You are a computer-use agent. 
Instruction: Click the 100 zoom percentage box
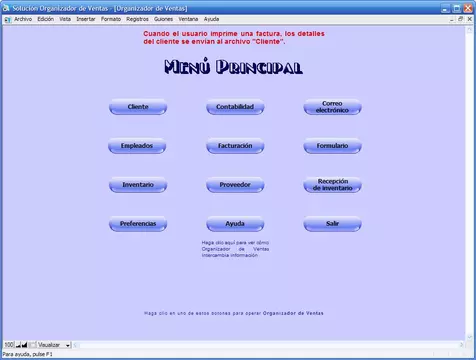9,345
